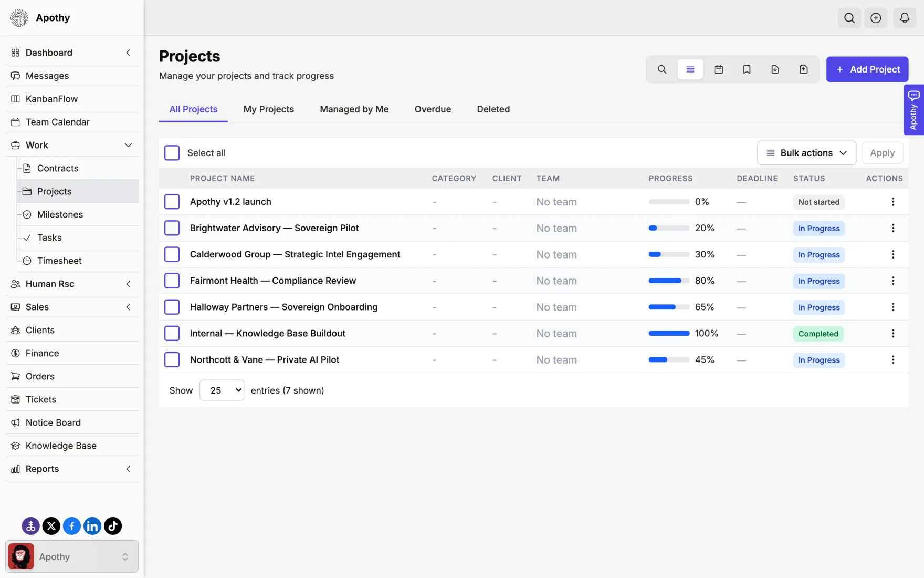The width and height of the screenshot is (924, 578).
Task: Open the Apothy chat side widget
Action: (x=913, y=110)
